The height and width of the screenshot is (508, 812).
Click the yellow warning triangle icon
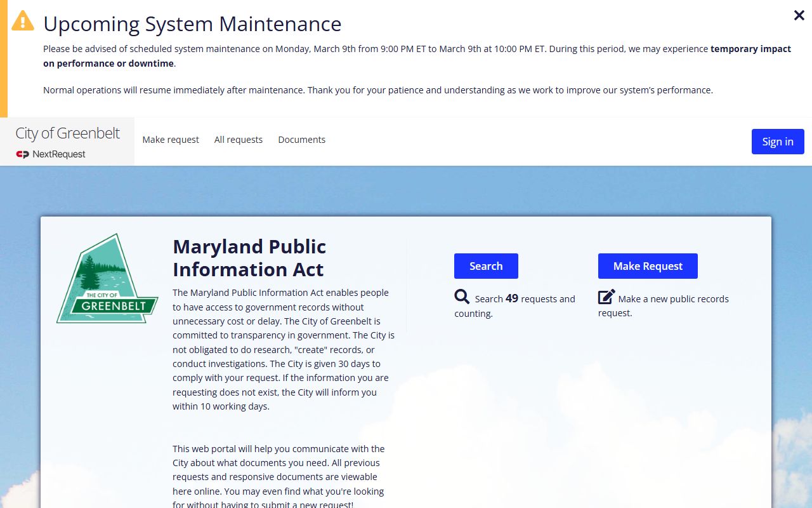click(23, 21)
